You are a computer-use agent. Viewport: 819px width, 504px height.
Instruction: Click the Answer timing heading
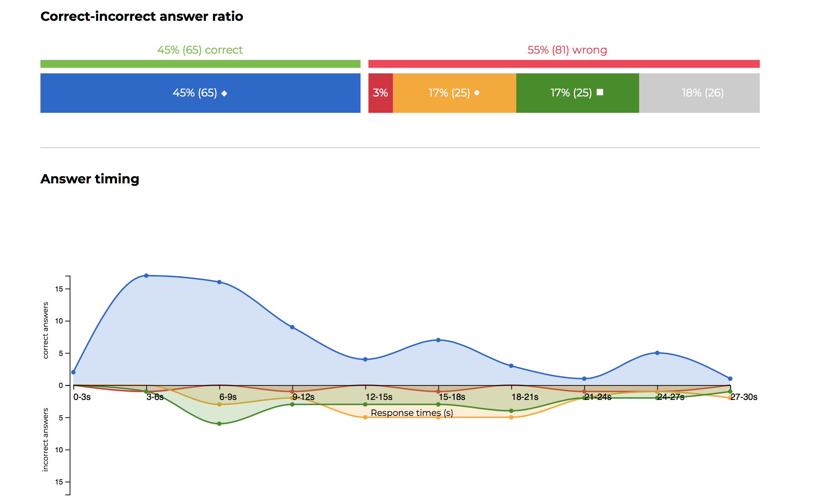[90, 179]
